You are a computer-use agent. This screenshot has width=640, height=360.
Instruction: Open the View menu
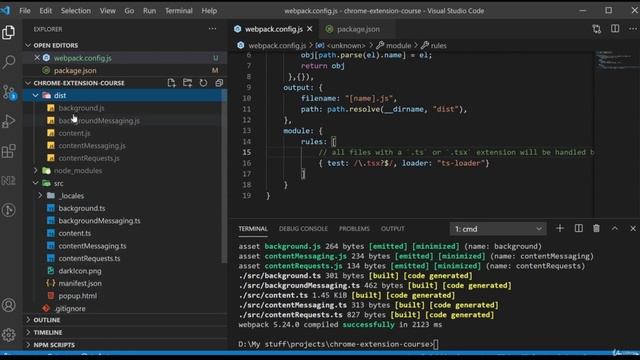[107, 11]
